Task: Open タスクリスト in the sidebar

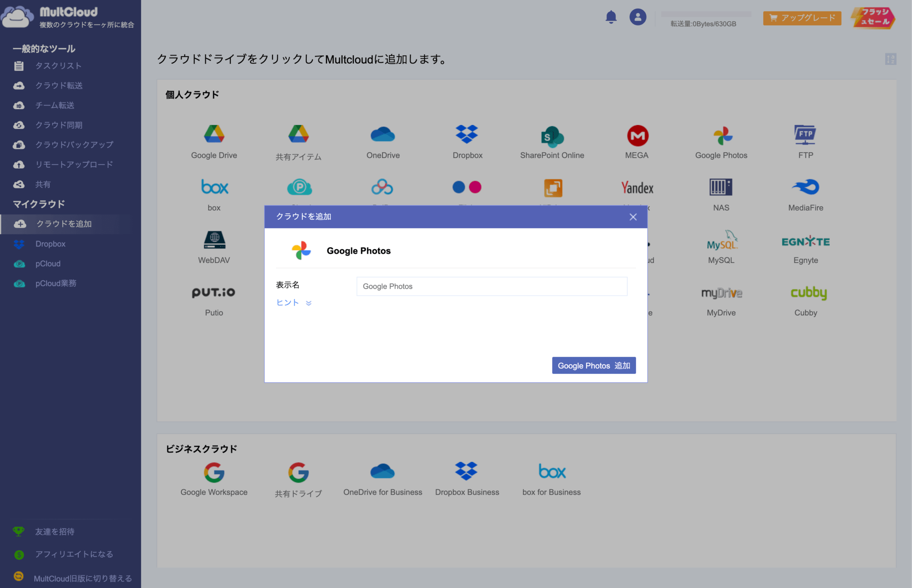Action: pos(59,65)
